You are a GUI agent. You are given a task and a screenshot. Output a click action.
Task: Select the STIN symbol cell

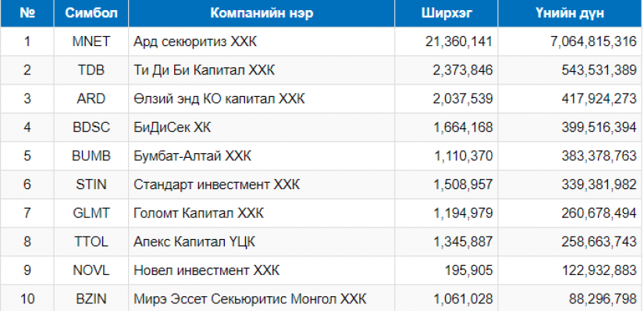tap(91, 184)
